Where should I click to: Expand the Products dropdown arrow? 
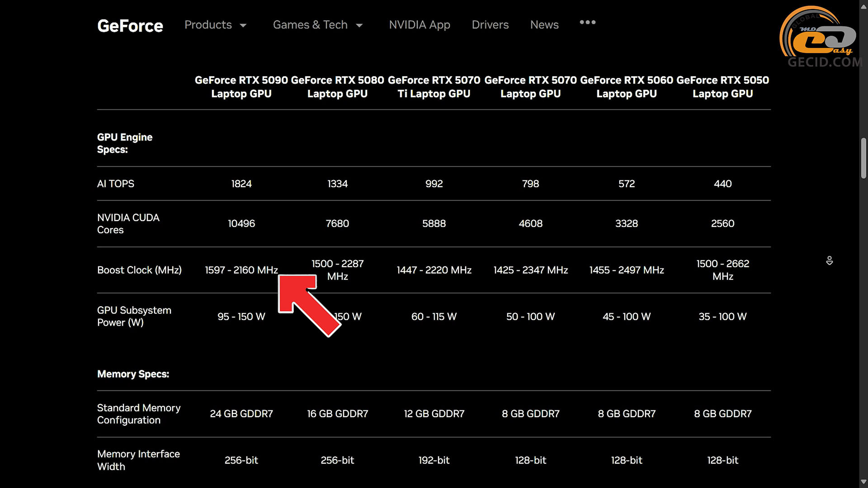coord(243,25)
